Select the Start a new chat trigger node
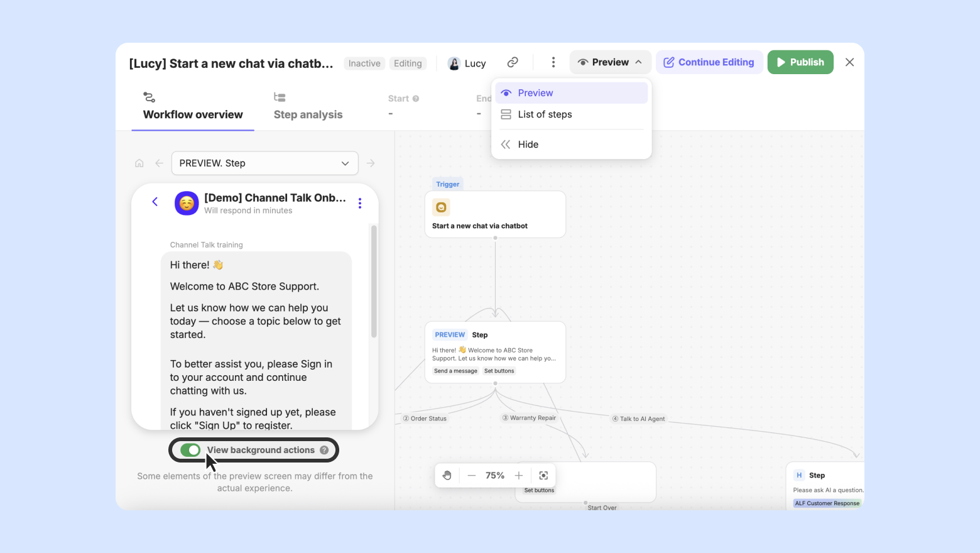 tap(495, 214)
